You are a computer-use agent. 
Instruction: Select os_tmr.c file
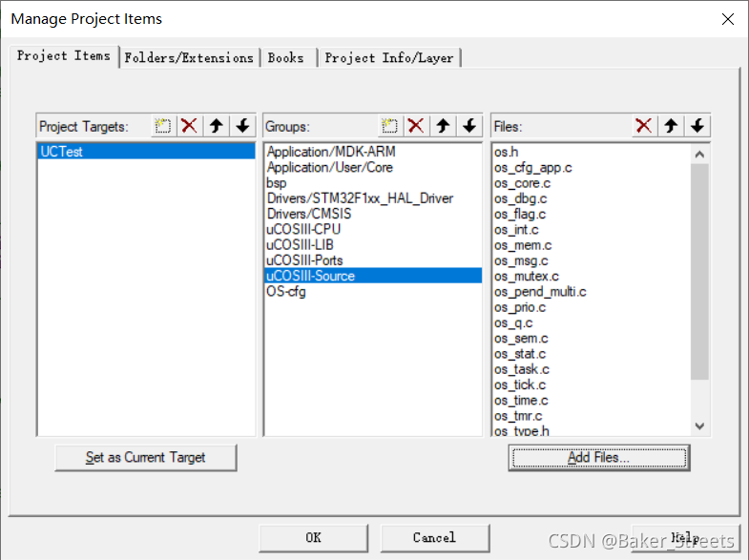pyautogui.click(x=592, y=416)
